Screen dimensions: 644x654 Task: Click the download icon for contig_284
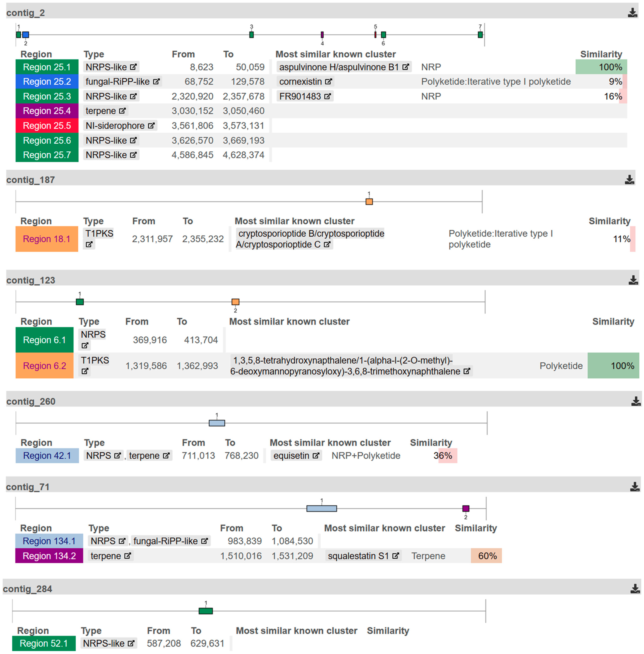click(x=635, y=589)
